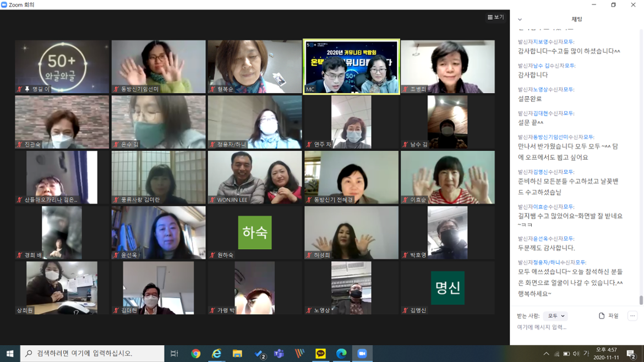Click the chat message input field

click(572, 327)
